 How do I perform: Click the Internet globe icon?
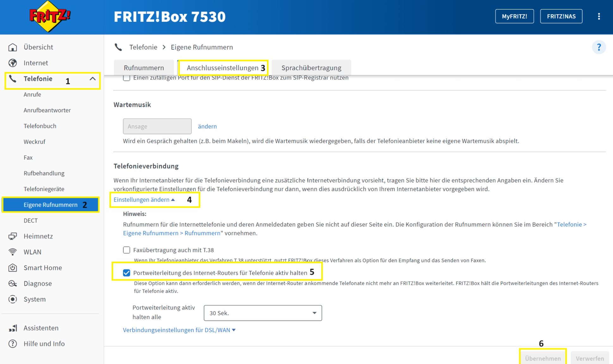point(13,63)
